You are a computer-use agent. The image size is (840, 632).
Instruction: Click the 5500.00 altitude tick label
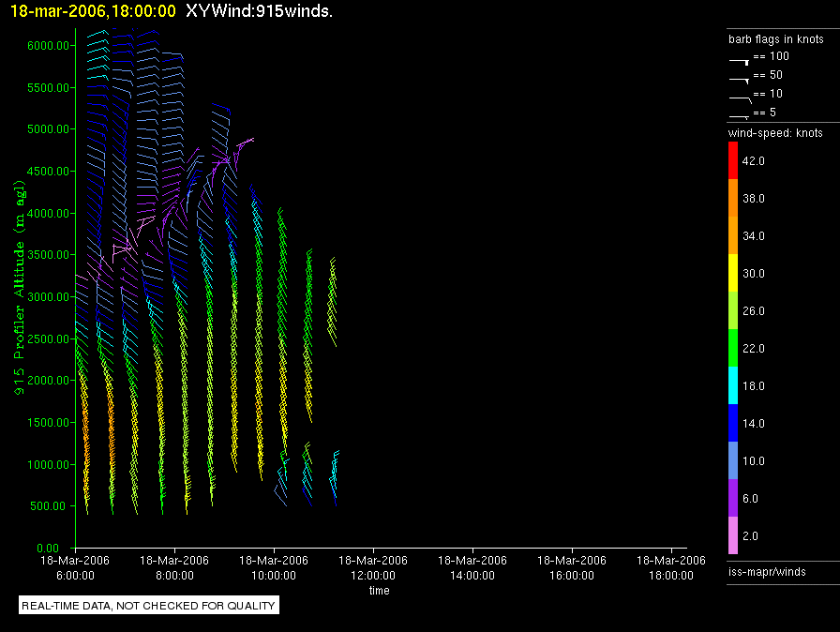48,88
